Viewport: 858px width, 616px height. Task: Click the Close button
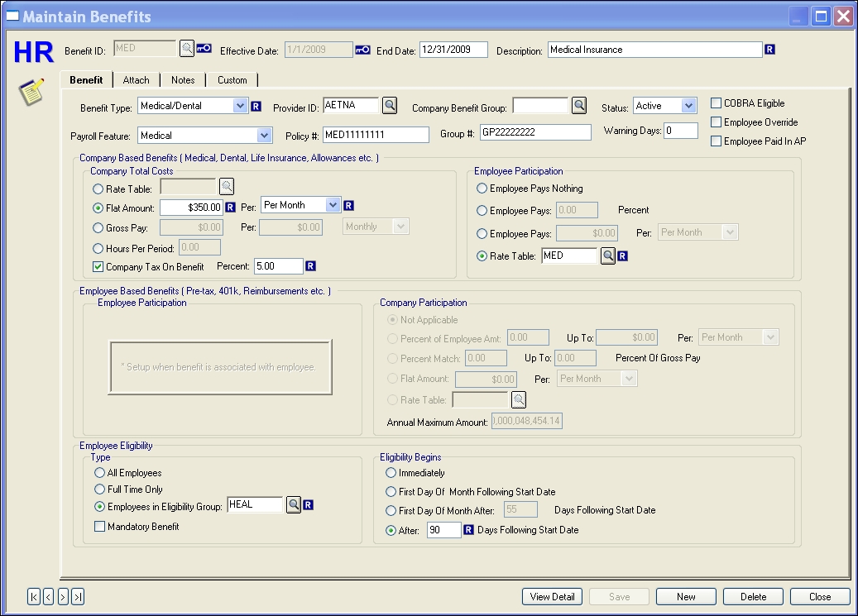(820, 597)
